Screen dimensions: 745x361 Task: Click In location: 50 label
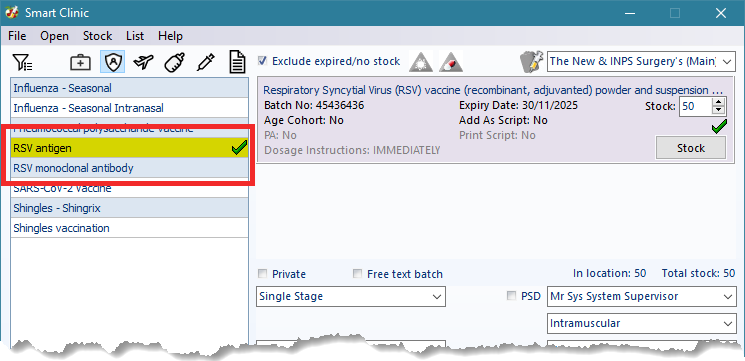tap(610, 273)
